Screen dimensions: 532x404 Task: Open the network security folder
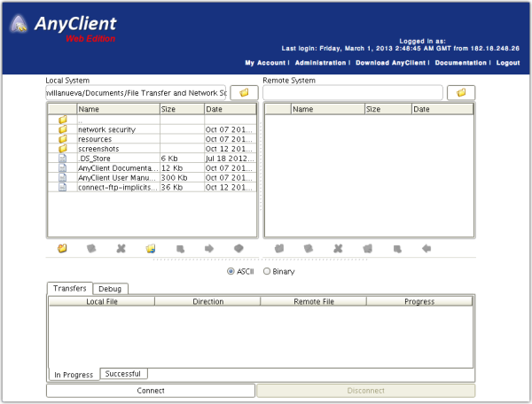(x=106, y=129)
